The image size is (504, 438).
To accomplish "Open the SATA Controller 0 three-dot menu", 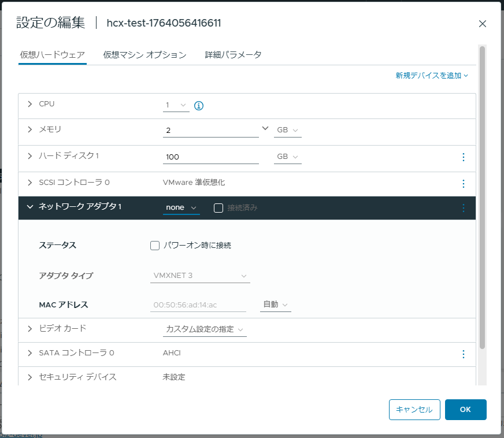I will [x=463, y=354].
